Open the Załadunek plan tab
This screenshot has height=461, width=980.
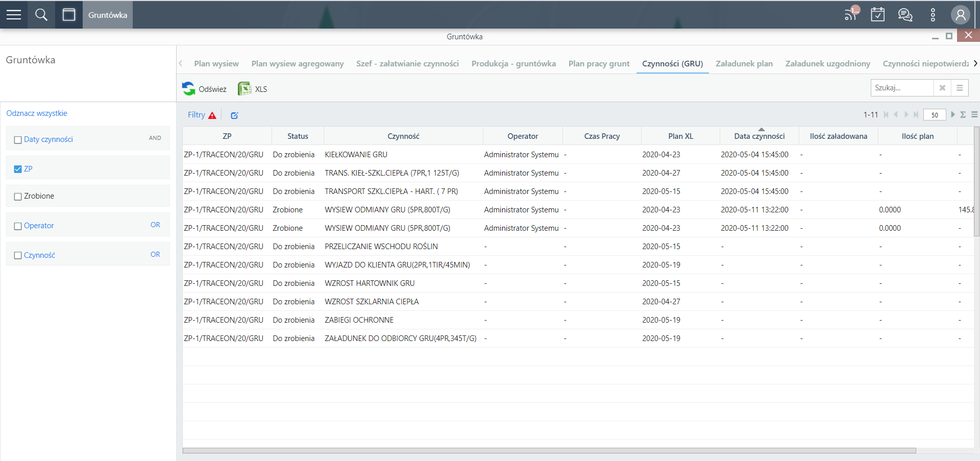tap(744, 63)
